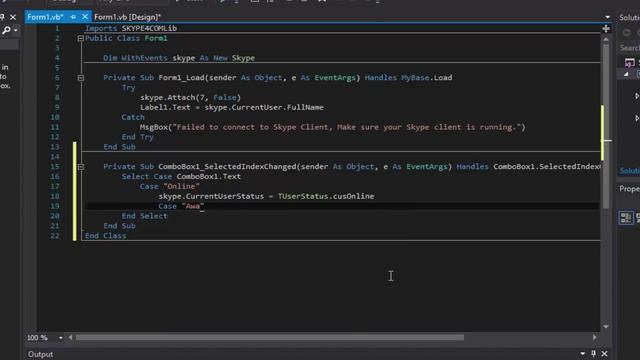This screenshot has height=360, width=640.
Task: Collapse the Form1_Load sub outline
Action: (x=80, y=78)
